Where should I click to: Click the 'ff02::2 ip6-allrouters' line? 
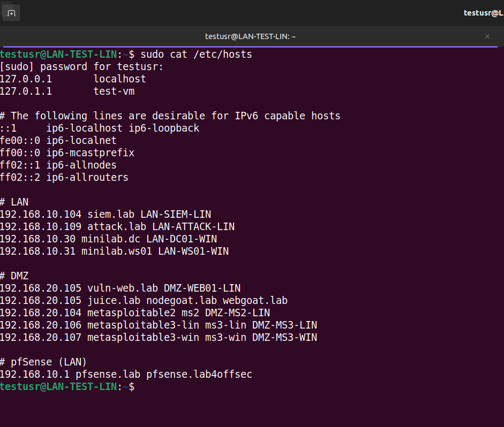pos(64,177)
